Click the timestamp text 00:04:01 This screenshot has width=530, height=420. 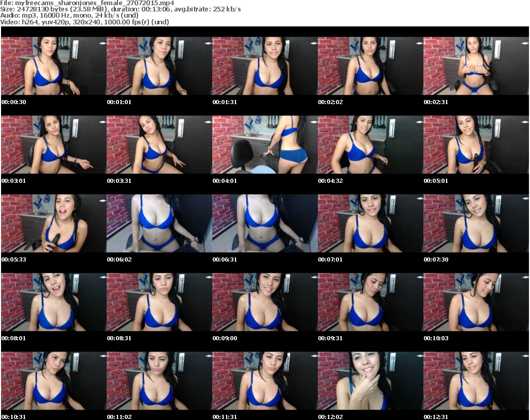click(225, 181)
